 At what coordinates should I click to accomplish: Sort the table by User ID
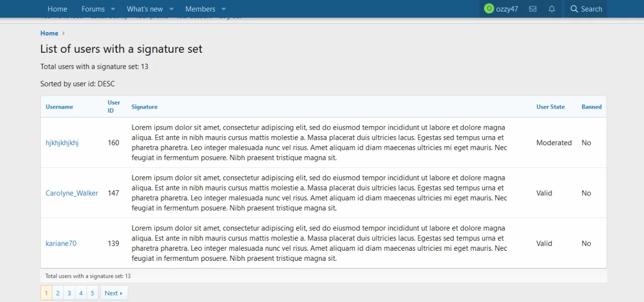[x=114, y=106]
